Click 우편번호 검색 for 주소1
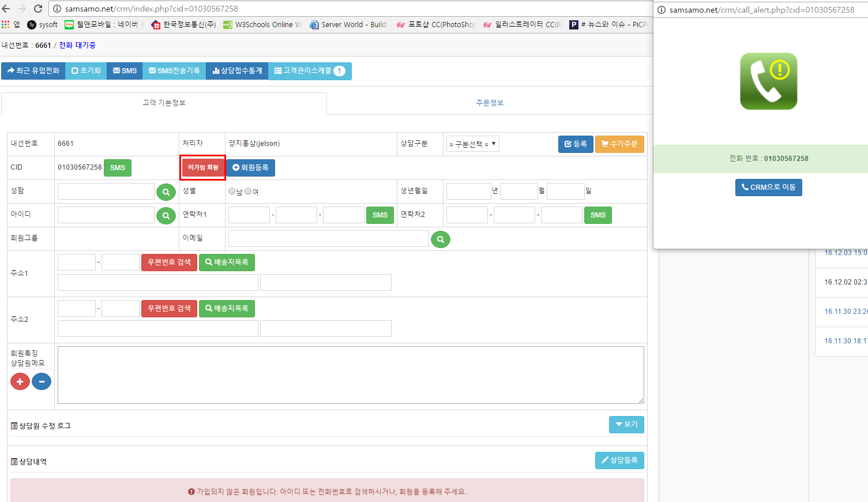Viewport: 868px width, 502px height. pos(169,262)
